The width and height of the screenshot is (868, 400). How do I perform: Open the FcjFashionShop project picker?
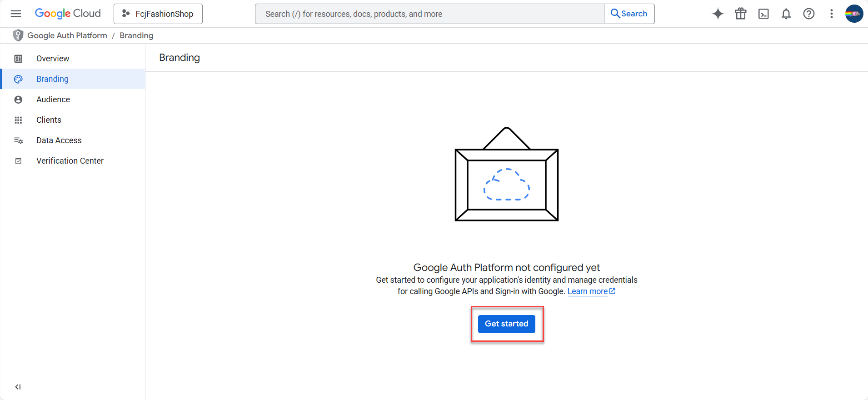tap(158, 14)
